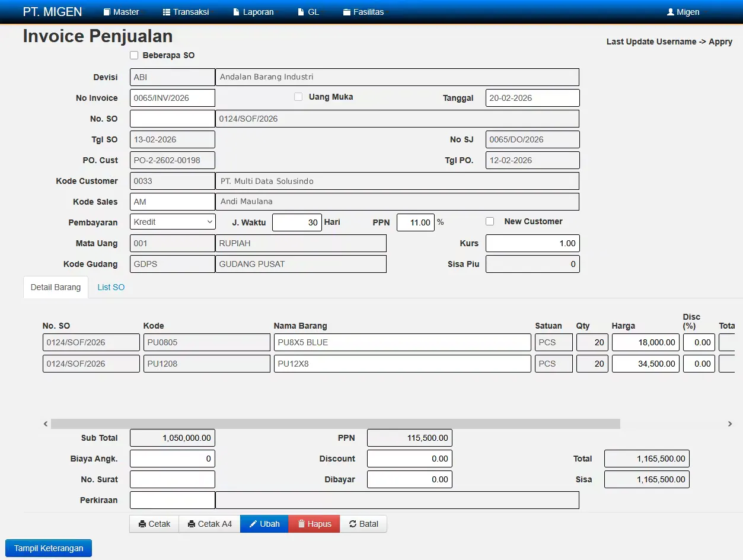Click the Perkiraan code field
This screenshot has width=743, height=560.
pyautogui.click(x=173, y=500)
